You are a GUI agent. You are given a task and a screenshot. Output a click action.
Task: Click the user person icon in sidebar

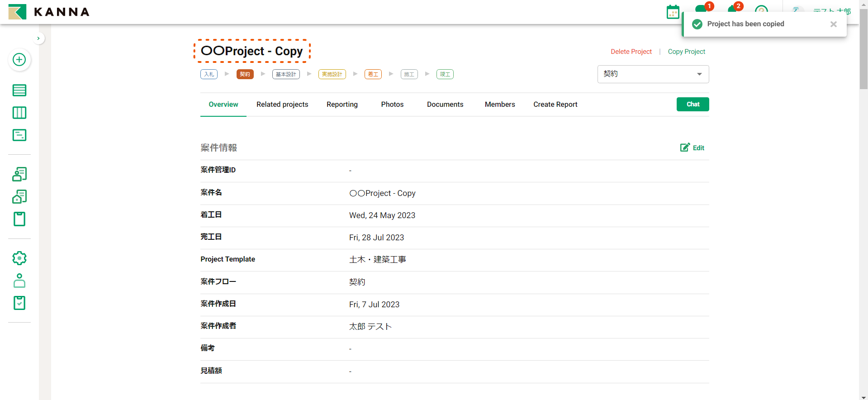point(19,281)
